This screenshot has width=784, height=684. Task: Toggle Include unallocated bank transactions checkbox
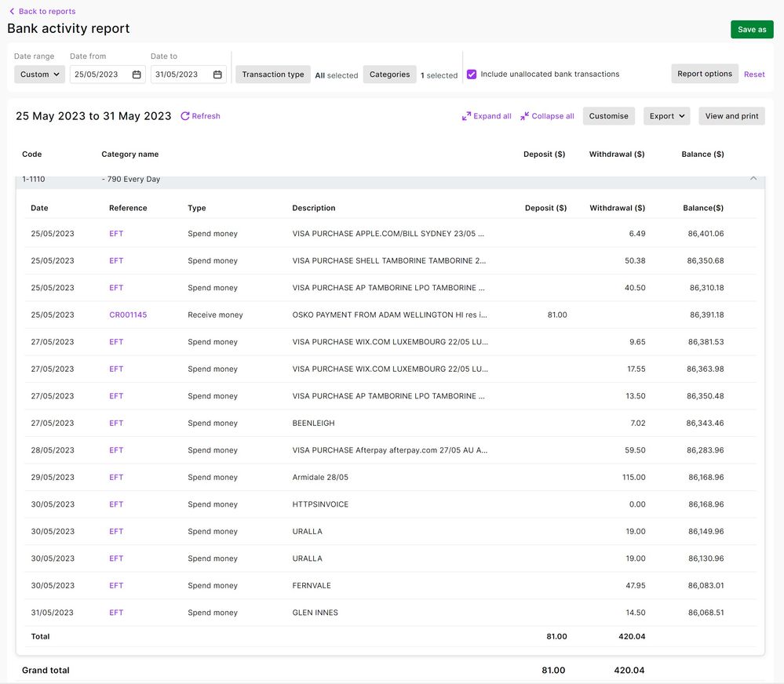pos(472,75)
